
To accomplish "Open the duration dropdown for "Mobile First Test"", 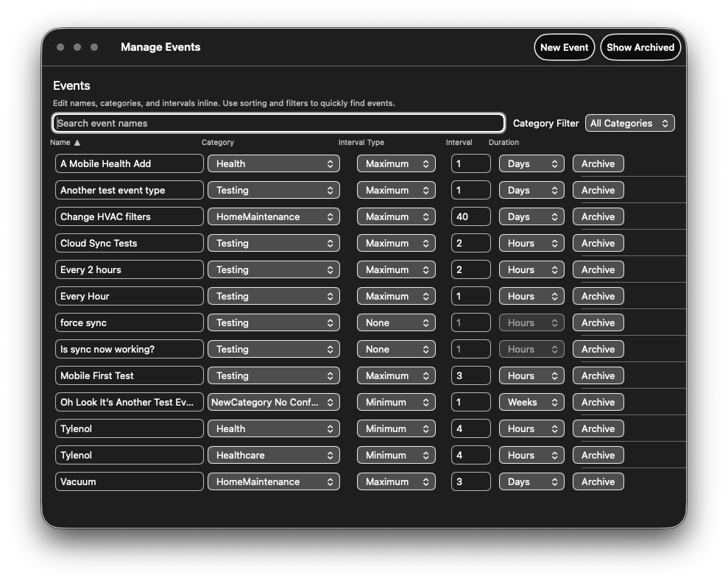I will (x=531, y=375).
